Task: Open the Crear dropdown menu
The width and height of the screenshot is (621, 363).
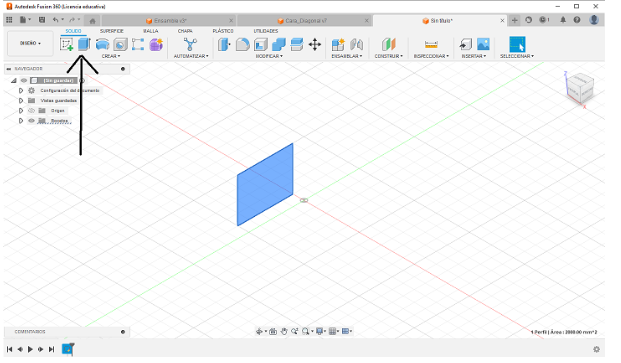Action: [x=111, y=56]
